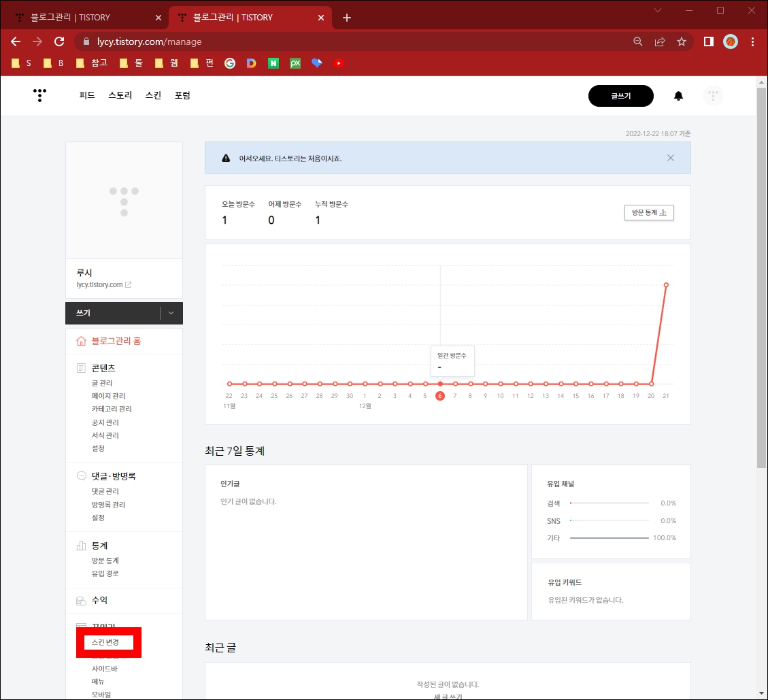This screenshot has height=700, width=768.
Task: Click the 수익 section icon
Action: (x=80, y=600)
